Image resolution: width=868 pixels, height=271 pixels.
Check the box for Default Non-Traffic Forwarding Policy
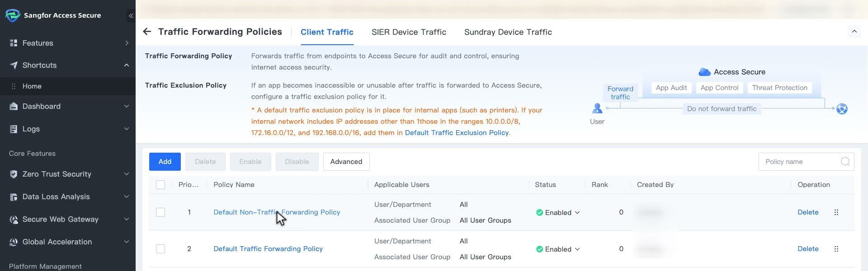pyautogui.click(x=160, y=212)
